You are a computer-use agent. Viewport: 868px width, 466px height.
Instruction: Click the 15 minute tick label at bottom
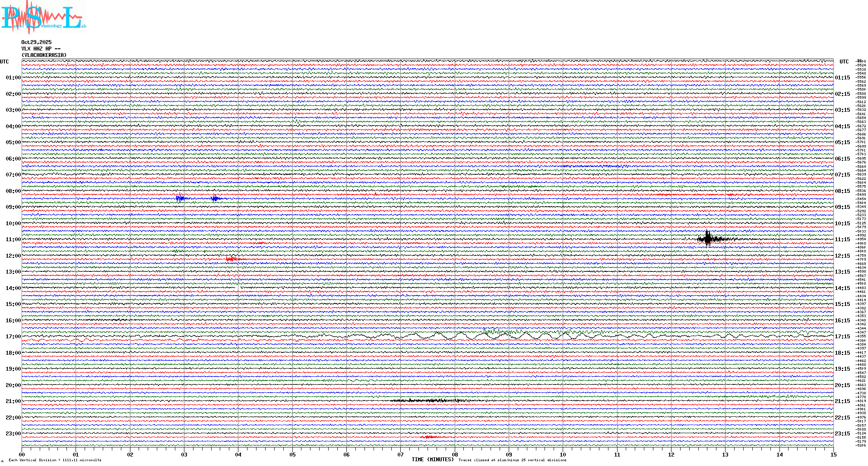pos(833,454)
